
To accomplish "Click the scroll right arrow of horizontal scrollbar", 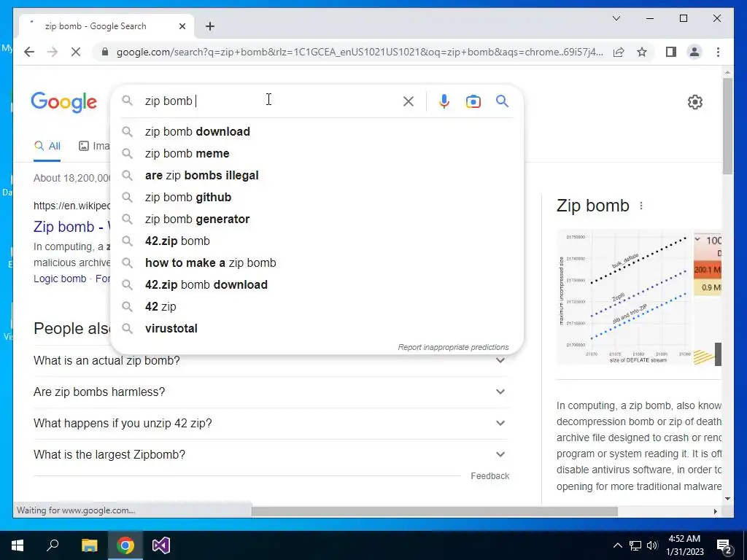I will 715,511.
